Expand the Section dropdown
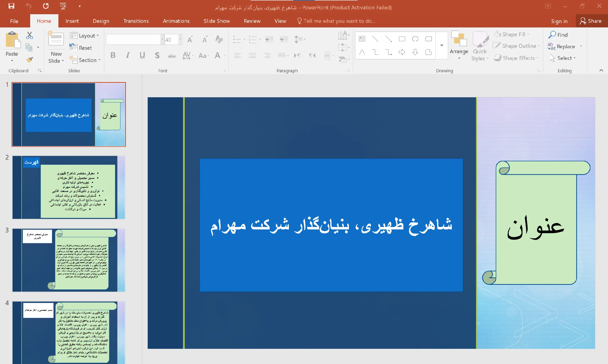This screenshot has width=608, height=364. point(85,60)
